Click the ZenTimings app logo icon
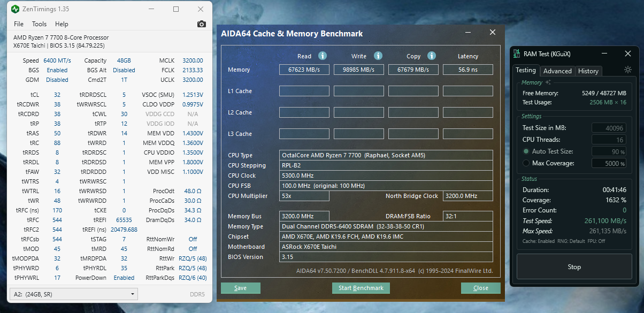644x313 pixels. click(15, 9)
